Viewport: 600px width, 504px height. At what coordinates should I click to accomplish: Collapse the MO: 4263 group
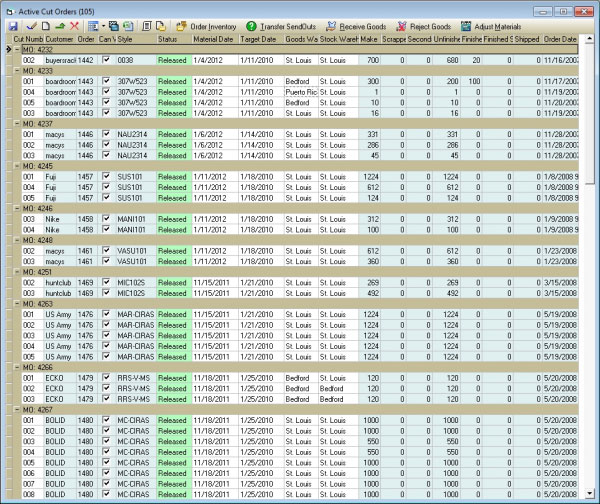(x=18, y=303)
